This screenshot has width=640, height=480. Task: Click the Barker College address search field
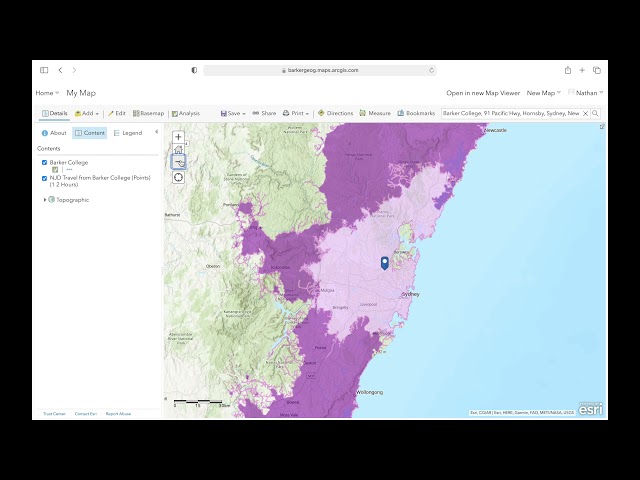pyautogui.click(x=511, y=113)
